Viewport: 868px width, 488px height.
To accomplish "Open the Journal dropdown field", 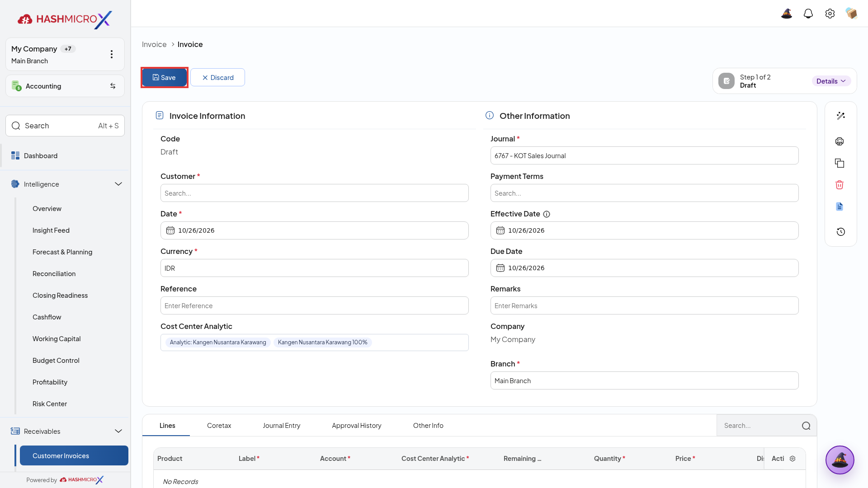I will click(x=644, y=155).
